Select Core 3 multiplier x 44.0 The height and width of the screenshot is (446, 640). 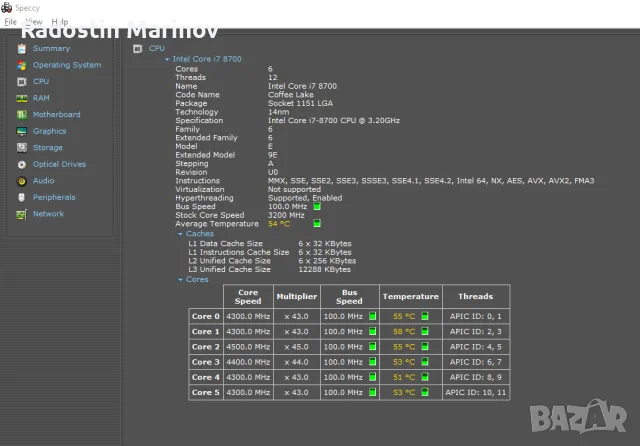pos(296,362)
